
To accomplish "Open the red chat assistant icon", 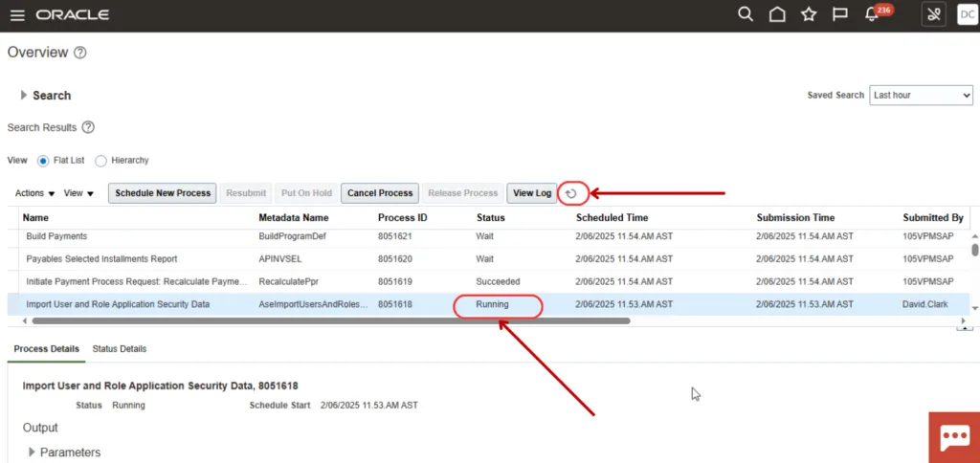I will [954, 437].
